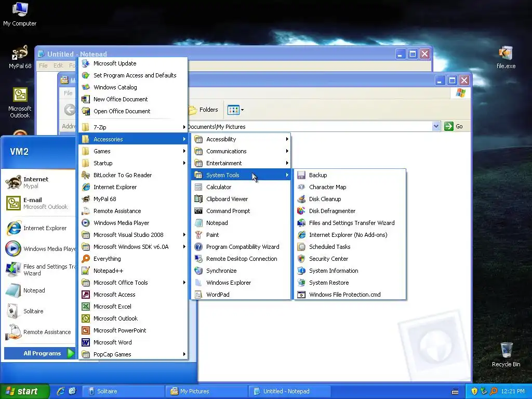Launch BitLocker To Go Reader
This screenshot has height=399, width=532.
[x=133, y=175]
